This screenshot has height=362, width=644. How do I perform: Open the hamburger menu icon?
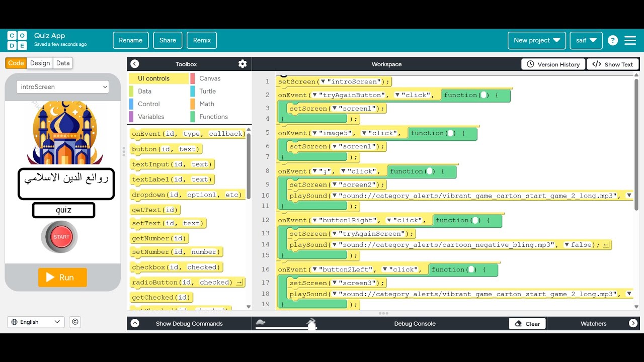[630, 40]
